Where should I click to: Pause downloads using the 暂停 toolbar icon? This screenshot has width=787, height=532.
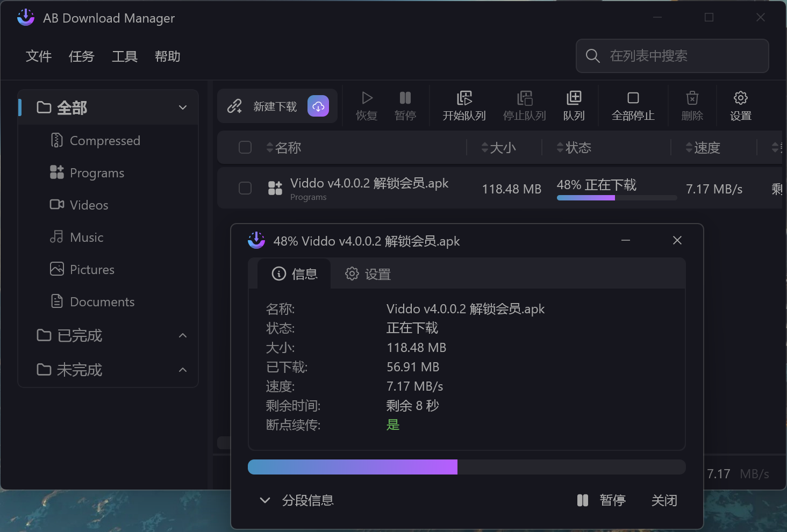[405, 105]
